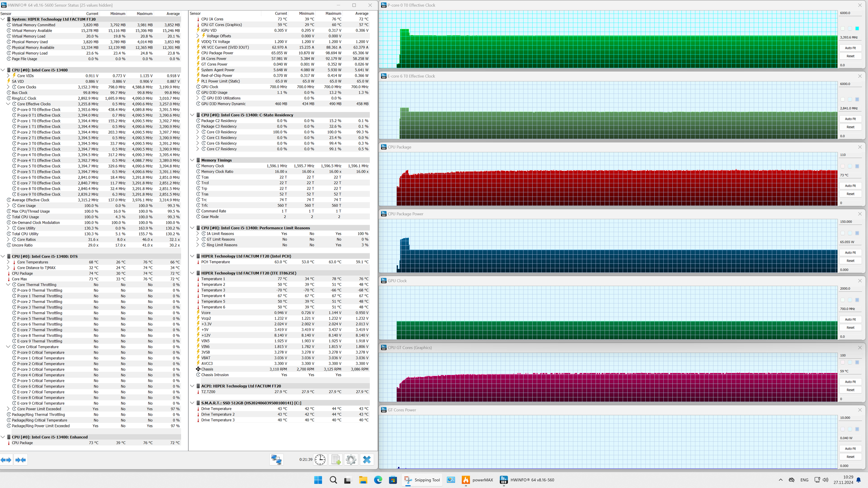Screen dimensions: 868x488
Task: Open Snipping Tool in the taskbar
Action: pos(422,480)
